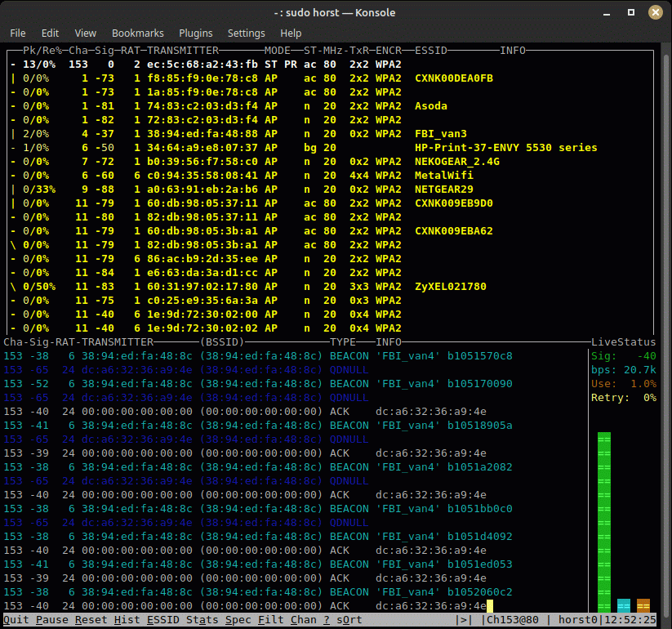Click ESSID NETGEAR29

coord(444,189)
